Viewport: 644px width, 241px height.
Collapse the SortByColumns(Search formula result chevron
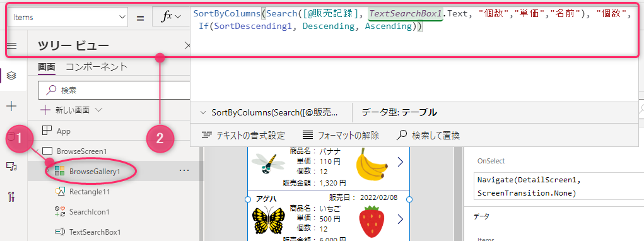(x=202, y=112)
